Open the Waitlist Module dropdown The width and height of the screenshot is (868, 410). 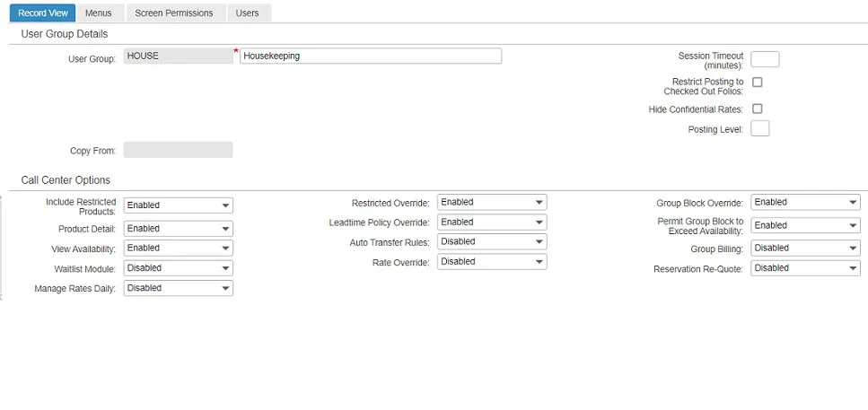pos(179,267)
